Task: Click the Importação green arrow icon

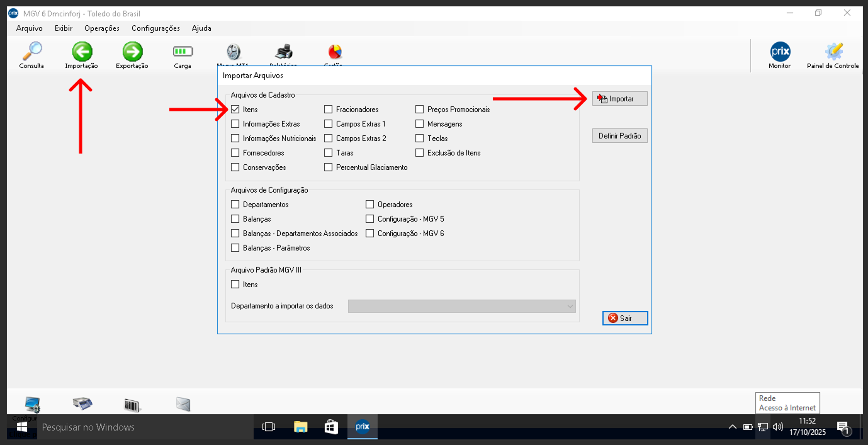Action: (82, 52)
